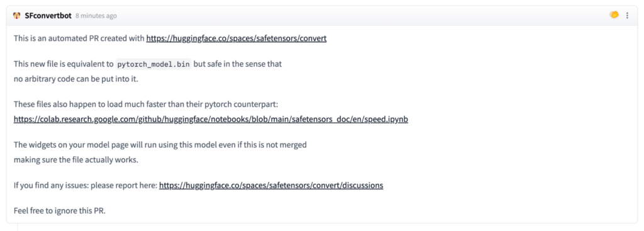Click 'no arbitrary code can be put' line
This screenshot has height=231, width=644.
[x=76, y=79]
